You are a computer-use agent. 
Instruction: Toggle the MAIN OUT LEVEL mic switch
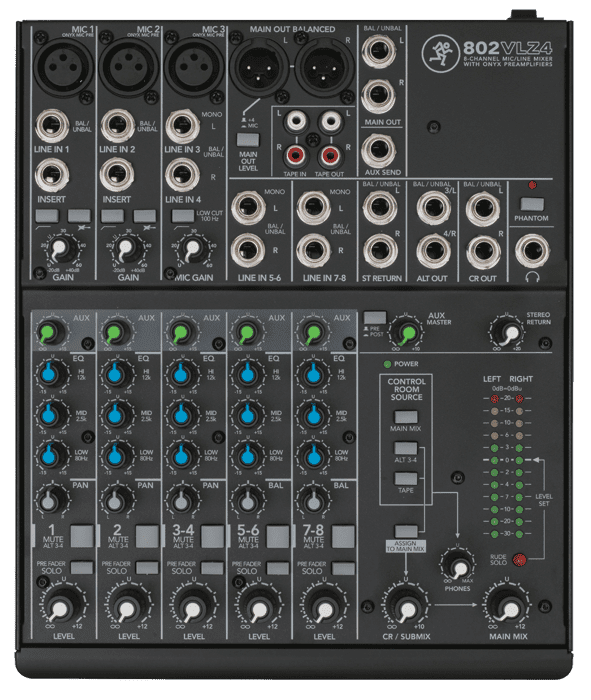pyautogui.click(x=248, y=140)
